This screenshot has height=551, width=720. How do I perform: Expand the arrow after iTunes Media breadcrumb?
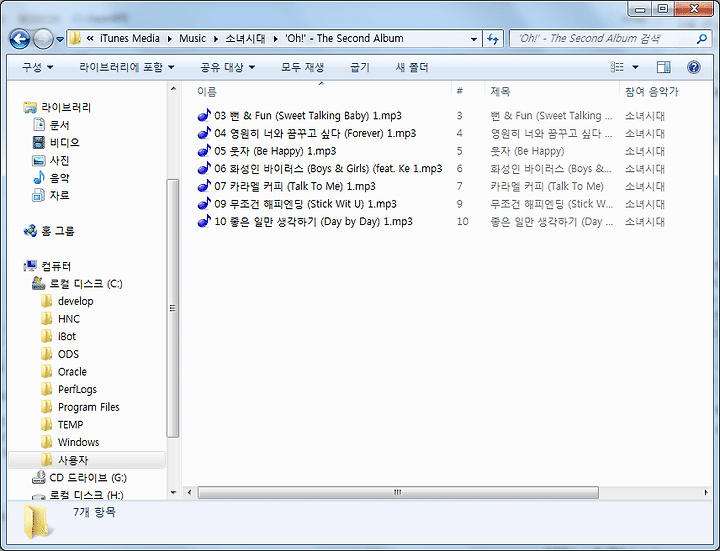[x=169, y=39]
